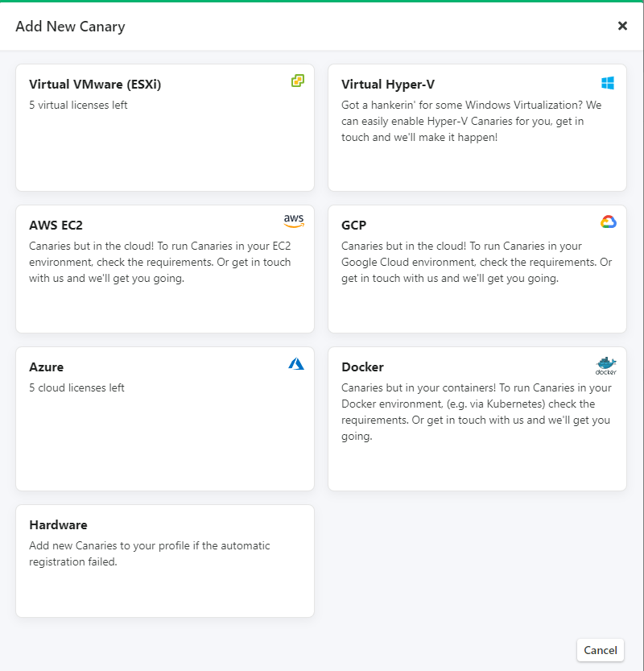Click the "5 cloud licenses left" text
The height and width of the screenshot is (671, 644).
point(76,387)
